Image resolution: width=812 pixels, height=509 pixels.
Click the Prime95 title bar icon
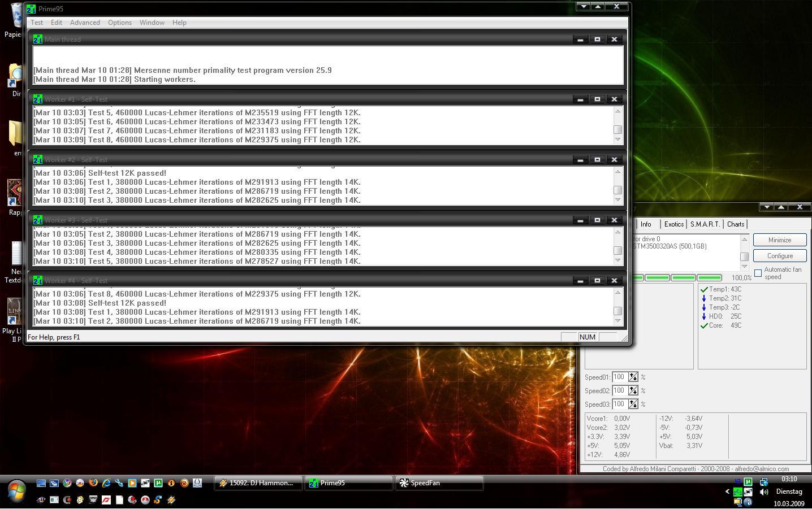pyautogui.click(x=31, y=8)
